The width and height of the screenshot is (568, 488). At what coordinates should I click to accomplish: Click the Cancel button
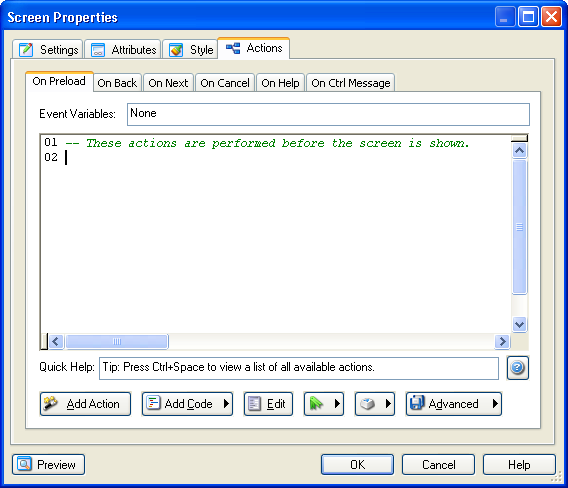pyautogui.click(x=438, y=464)
